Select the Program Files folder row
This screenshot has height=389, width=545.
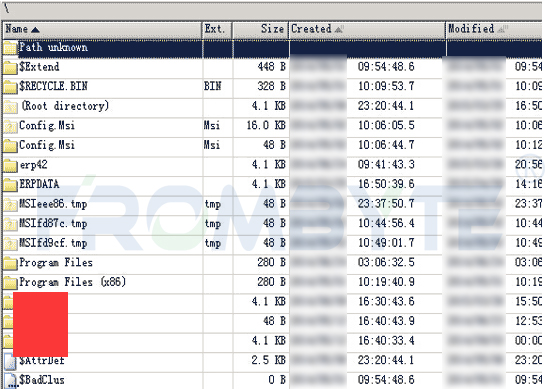pos(272,263)
